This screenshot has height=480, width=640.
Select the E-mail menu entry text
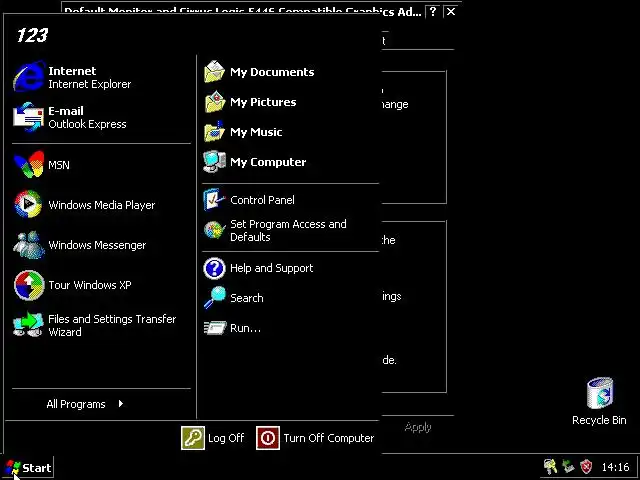pos(66,111)
